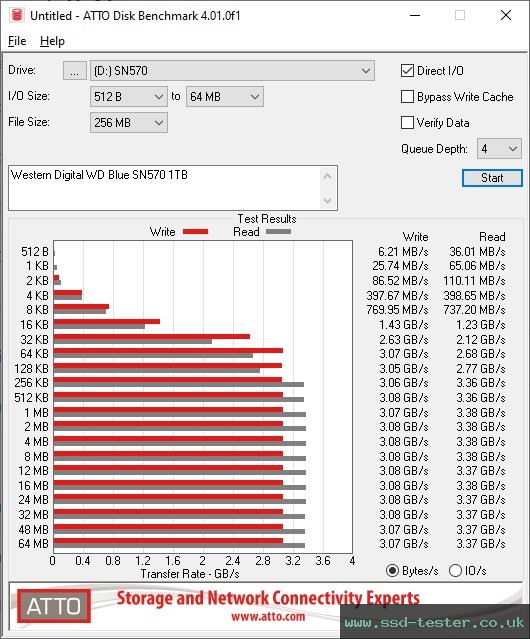Image resolution: width=530 pixels, height=639 pixels.
Task: Click the description box scroll up arrow
Action: coord(328,177)
